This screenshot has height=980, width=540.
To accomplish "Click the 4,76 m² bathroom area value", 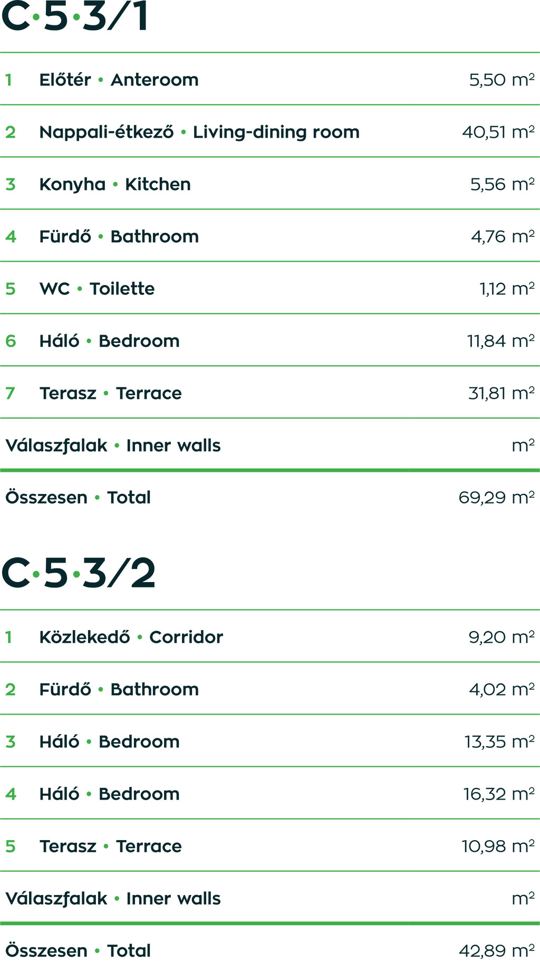I will pos(503,236).
